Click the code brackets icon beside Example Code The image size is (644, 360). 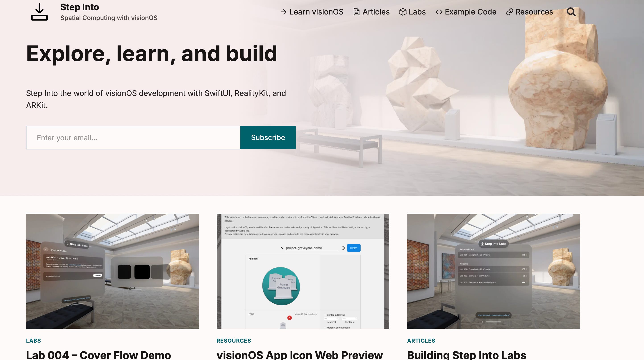(x=439, y=12)
